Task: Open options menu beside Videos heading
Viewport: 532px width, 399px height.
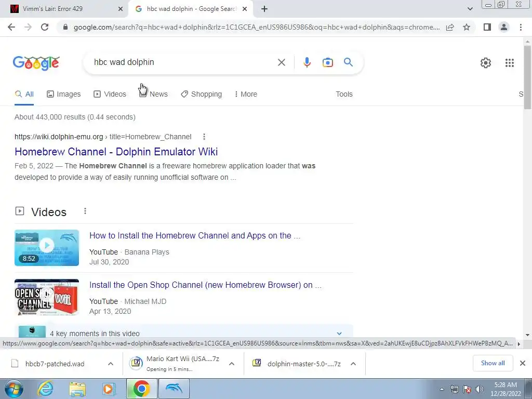Action: [85, 211]
